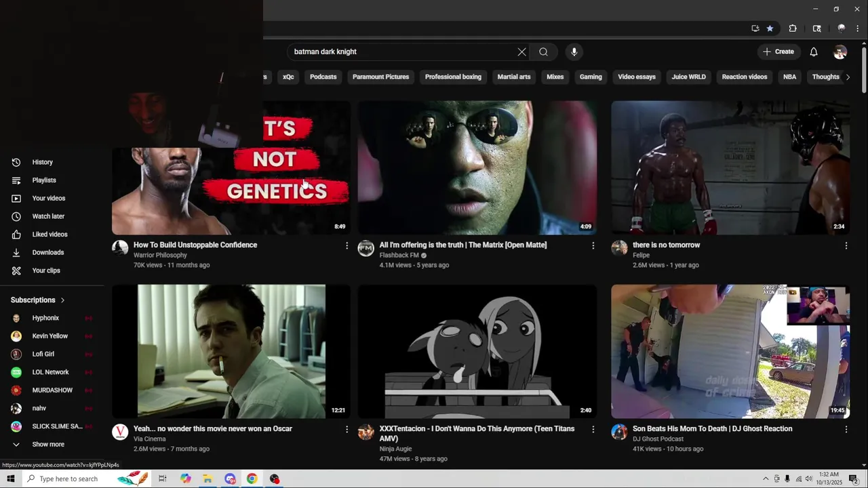Open Windows notification center

[x=854, y=479]
